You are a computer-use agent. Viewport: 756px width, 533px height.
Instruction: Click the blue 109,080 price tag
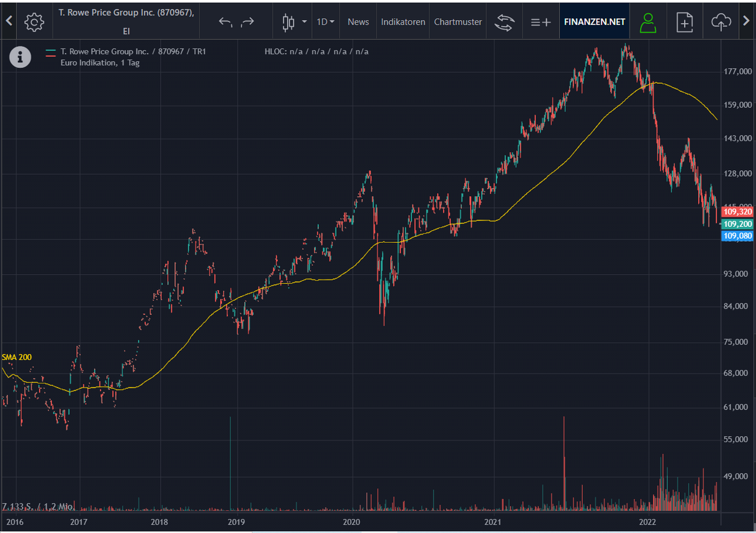(x=737, y=236)
